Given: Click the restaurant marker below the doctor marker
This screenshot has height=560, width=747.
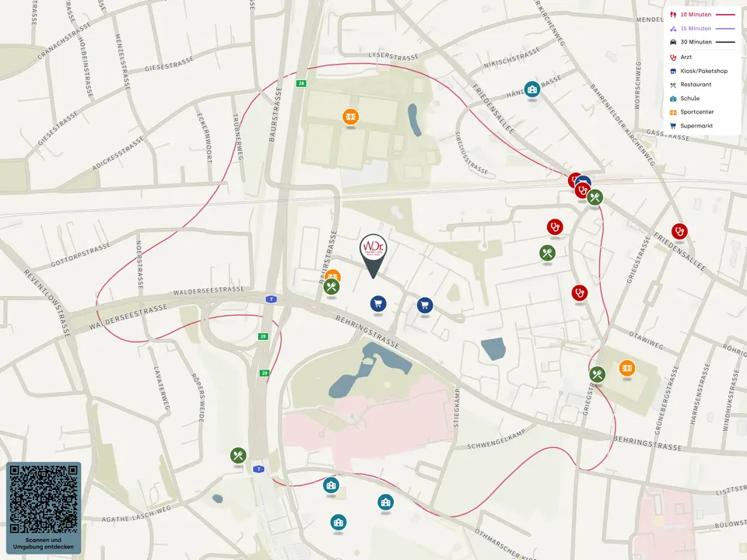Looking at the screenshot, I should click(548, 252).
